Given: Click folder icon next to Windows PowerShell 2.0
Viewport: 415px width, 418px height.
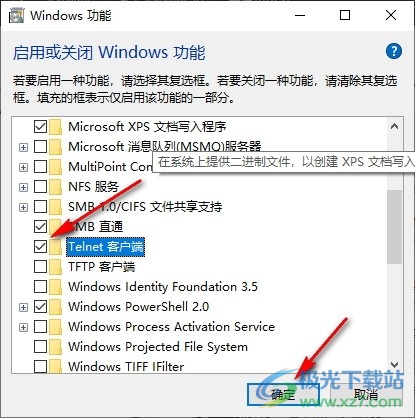Looking at the screenshot, I should [x=56, y=307].
